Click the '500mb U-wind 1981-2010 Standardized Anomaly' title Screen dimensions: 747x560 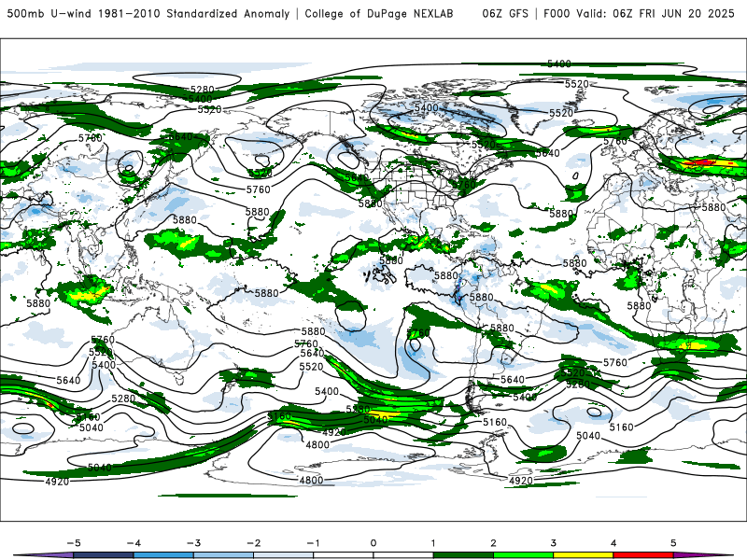point(148,14)
